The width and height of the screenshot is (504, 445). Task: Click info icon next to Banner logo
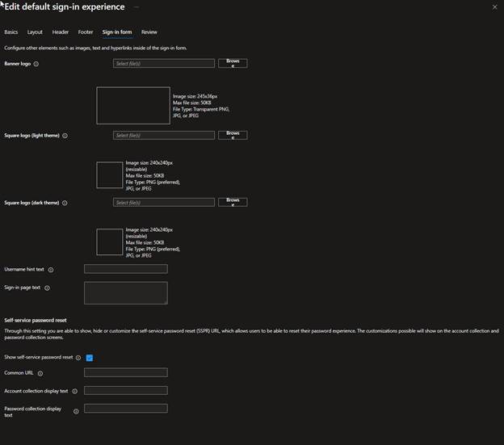coord(36,64)
